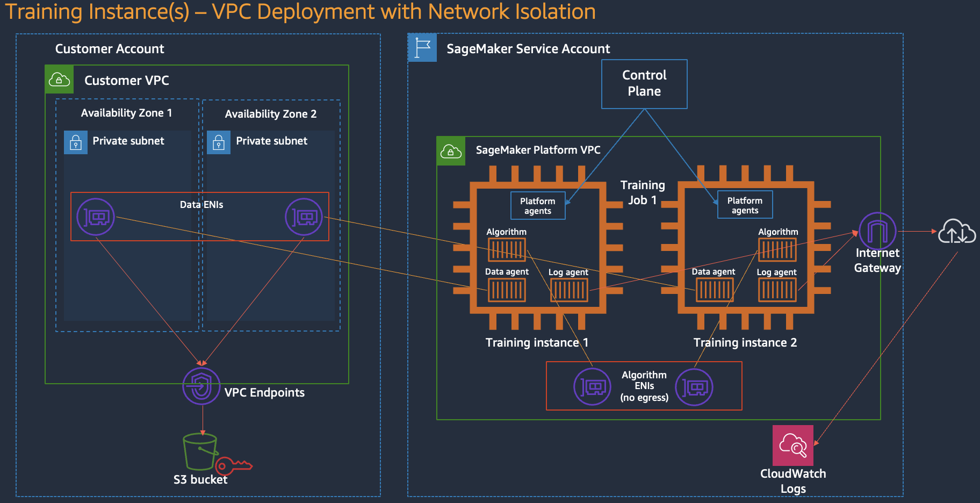
Task: Click the title "Training Instance(s) – VPC Deployment with Network Isolation"
Action: pyautogui.click(x=300, y=12)
